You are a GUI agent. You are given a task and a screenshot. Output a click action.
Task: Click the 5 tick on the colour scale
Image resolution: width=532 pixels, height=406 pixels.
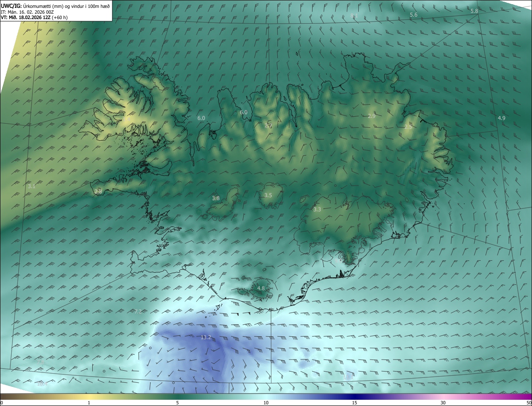coord(177,403)
